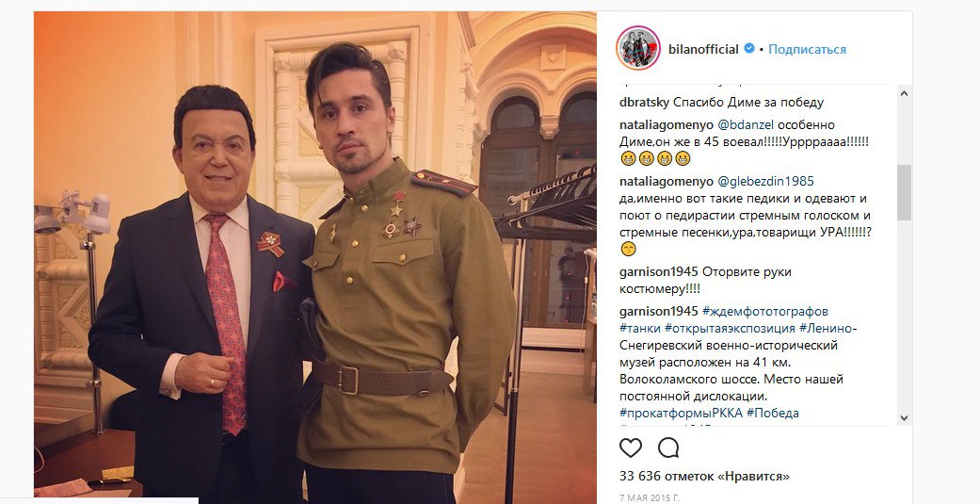Open the bilanofficial username link

point(704,49)
